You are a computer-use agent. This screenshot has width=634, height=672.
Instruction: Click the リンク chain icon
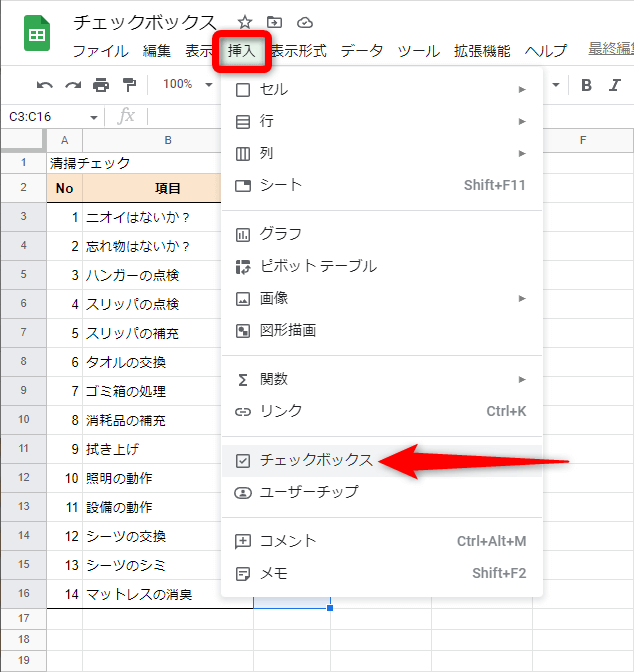tap(243, 412)
